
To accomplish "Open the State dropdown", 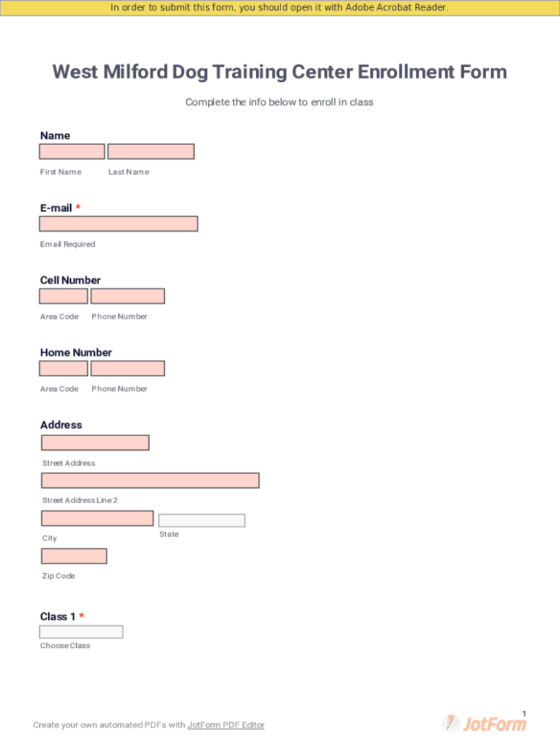I will coord(201,521).
